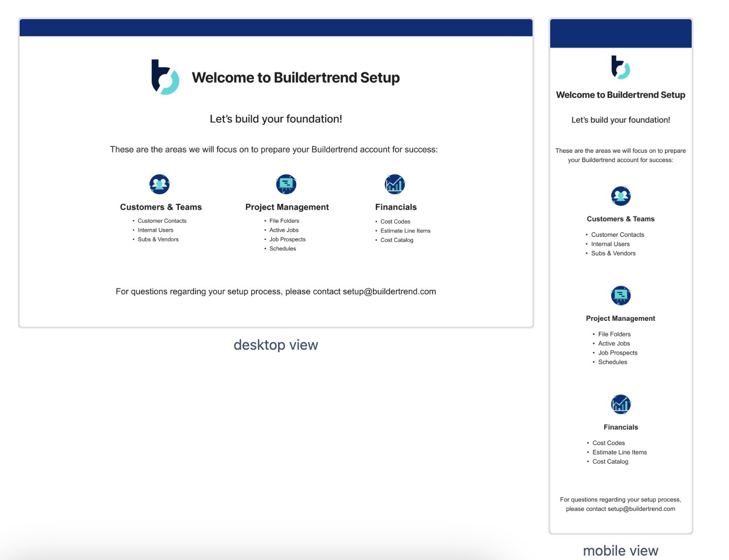Click Active Jobs in mobile view
This screenshot has height=560, width=729.
[614, 343]
